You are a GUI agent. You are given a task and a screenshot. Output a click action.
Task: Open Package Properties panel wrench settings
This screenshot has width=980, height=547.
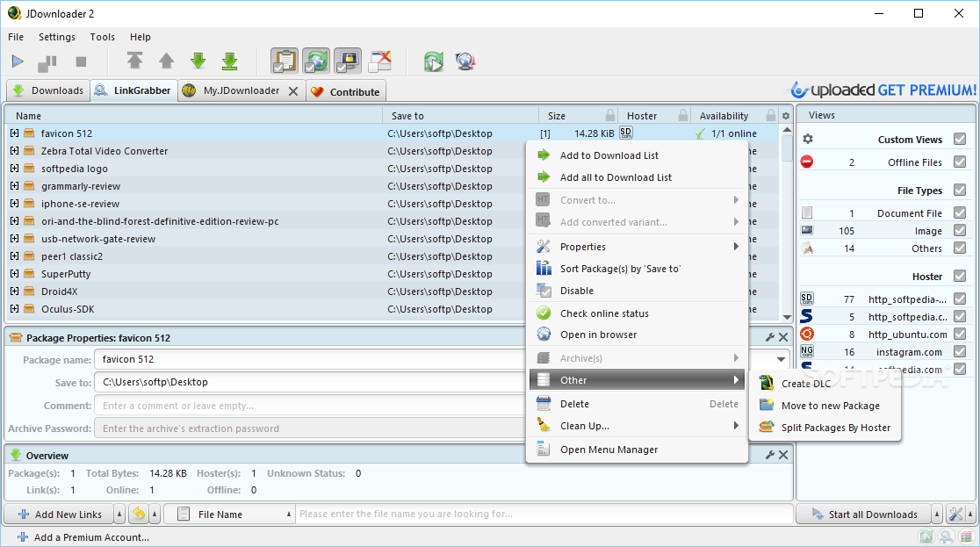(x=770, y=337)
